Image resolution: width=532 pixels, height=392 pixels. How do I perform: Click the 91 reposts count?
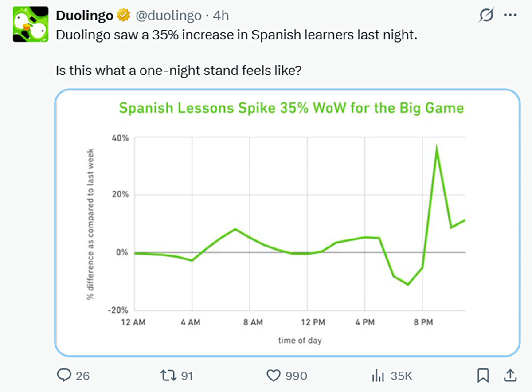[188, 376]
